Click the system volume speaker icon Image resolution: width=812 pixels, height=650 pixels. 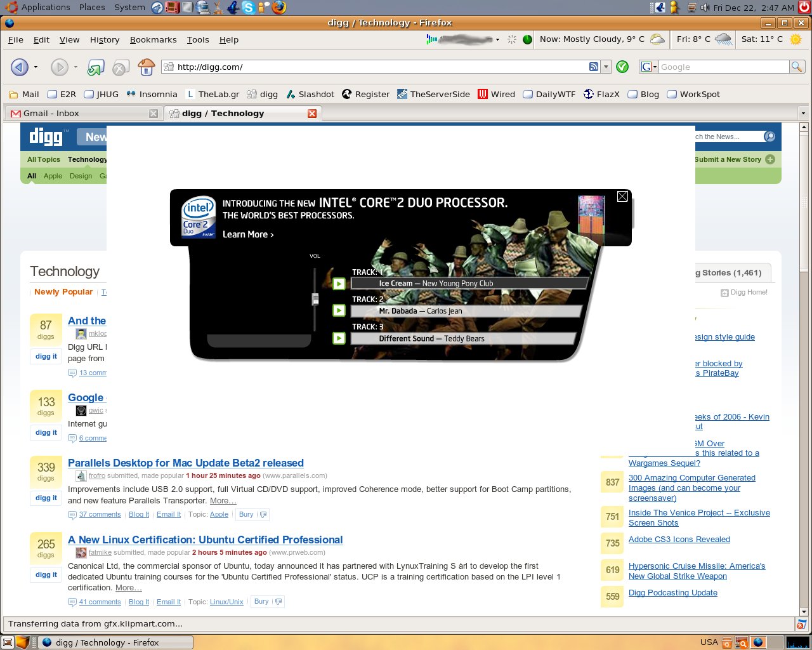705,8
